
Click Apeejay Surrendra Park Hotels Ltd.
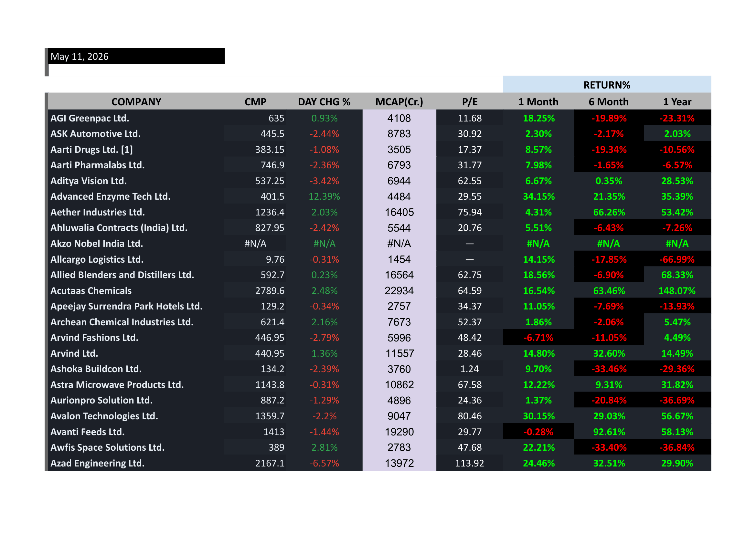[126, 306]
